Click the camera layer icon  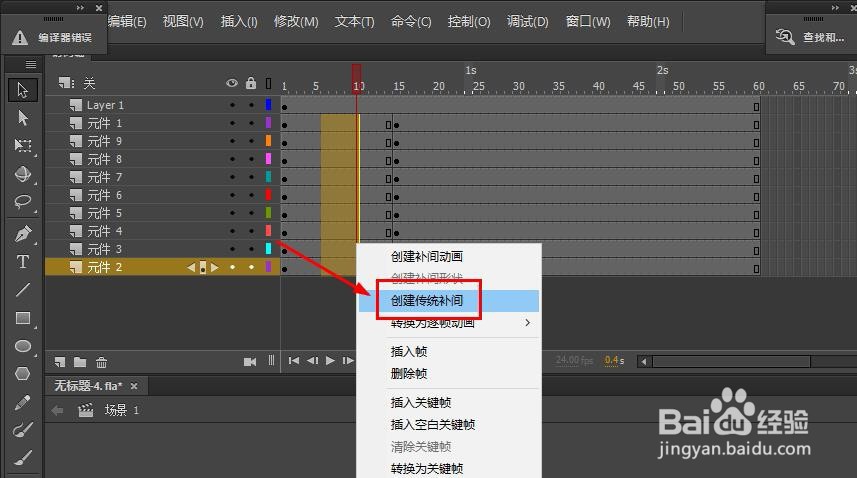[x=250, y=362]
